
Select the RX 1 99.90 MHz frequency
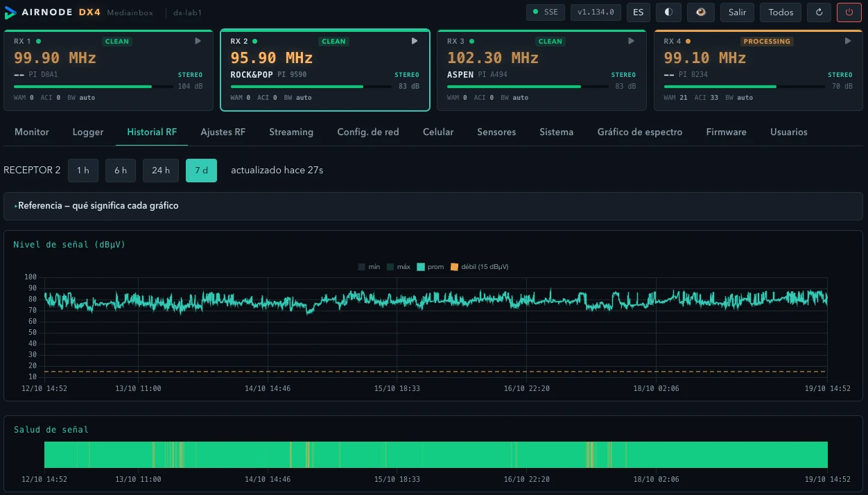(x=55, y=58)
